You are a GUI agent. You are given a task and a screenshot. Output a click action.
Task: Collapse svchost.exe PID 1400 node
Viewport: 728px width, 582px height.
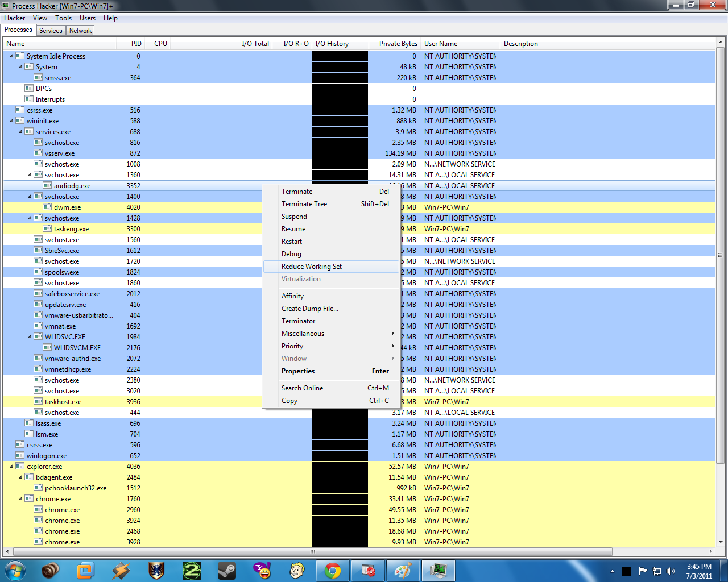30,197
